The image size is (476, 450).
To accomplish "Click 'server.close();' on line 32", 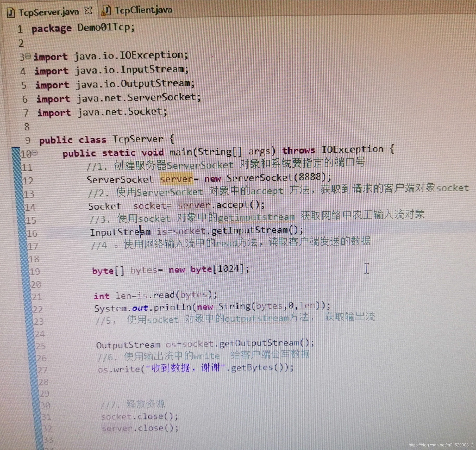I will click(x=140, y=428).
